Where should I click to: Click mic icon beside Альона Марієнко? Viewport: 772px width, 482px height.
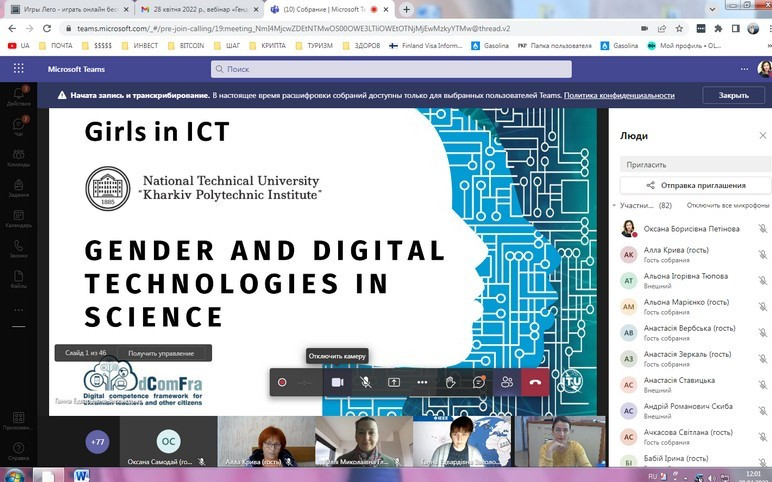point(763,307)
